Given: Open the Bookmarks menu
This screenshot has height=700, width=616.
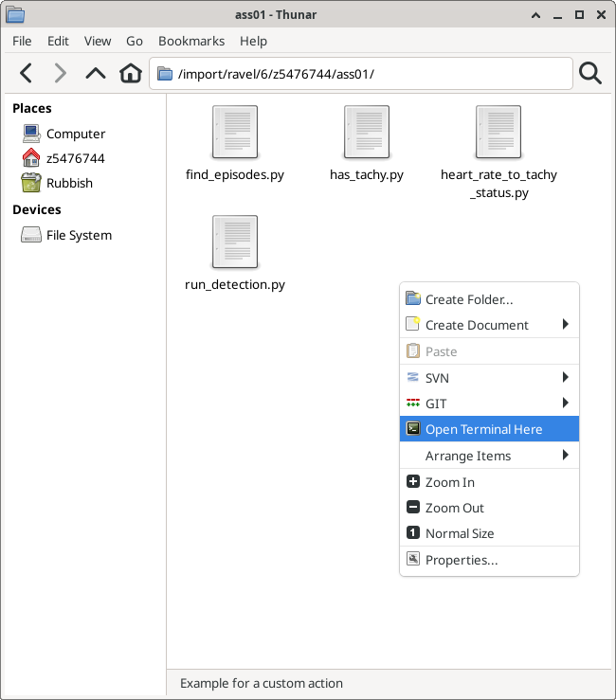Looking at the screenshot, I should pyautogui.click(x=191, y=41).
